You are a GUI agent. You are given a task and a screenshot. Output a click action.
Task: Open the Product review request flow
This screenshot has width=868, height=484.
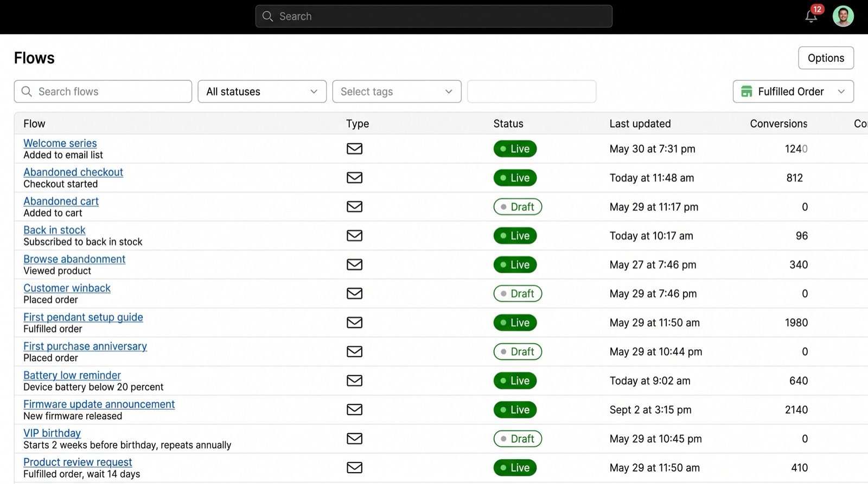tap(78, 462)
